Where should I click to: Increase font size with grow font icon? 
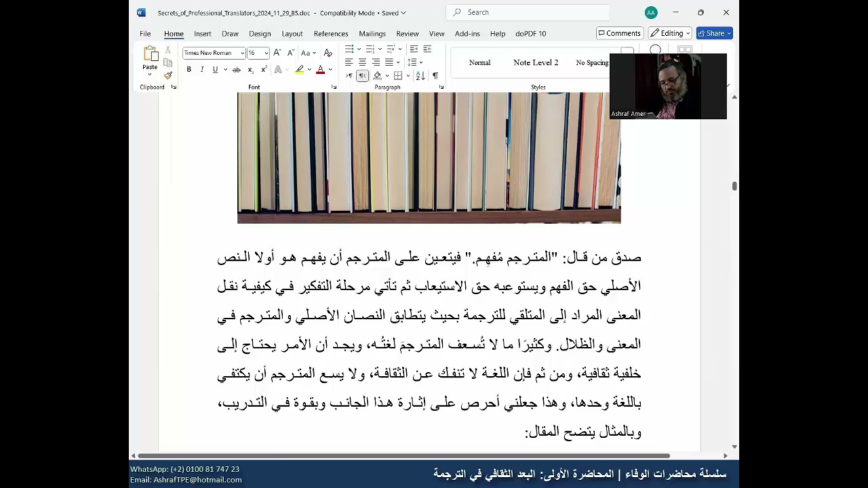[277, 53]
